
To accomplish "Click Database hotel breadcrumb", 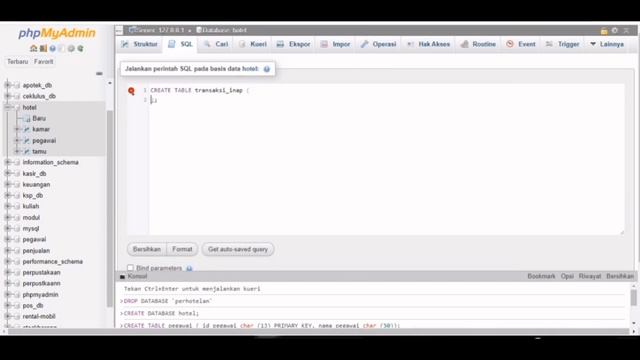I will [222, 30].
